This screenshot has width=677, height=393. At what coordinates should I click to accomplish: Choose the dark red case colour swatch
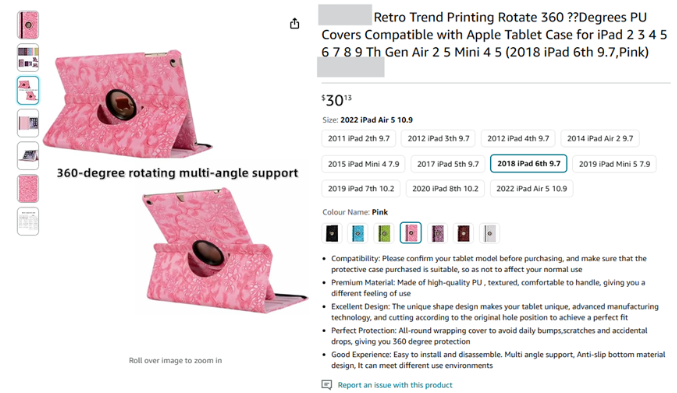[463, 233]
